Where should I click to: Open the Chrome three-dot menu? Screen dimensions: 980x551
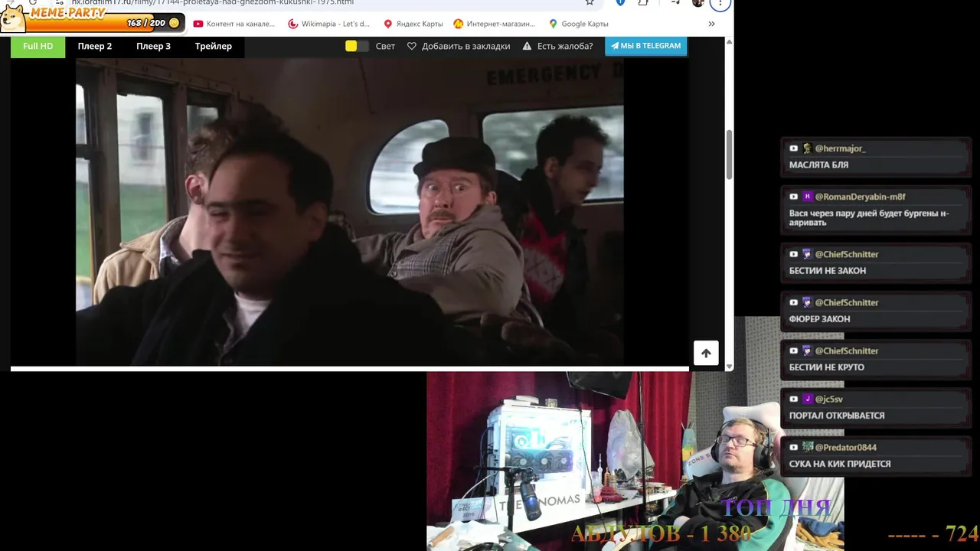[x=720, y=3]
